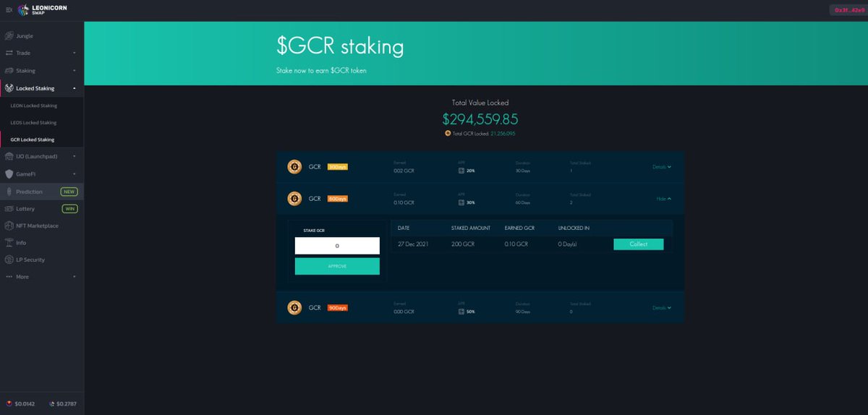Click the coin icon beside Total GCR Locked
The height and width of the screenshot is (415, 868).
(448, 133)
